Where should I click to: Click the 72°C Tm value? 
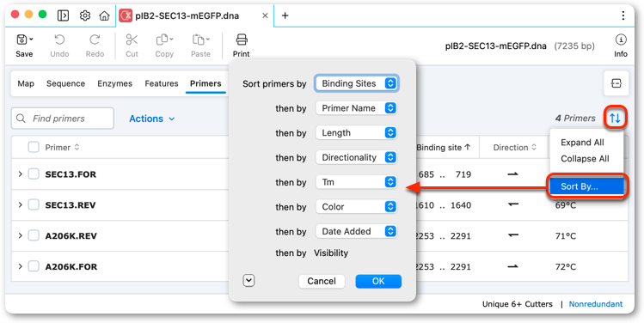tap(566, 267)
